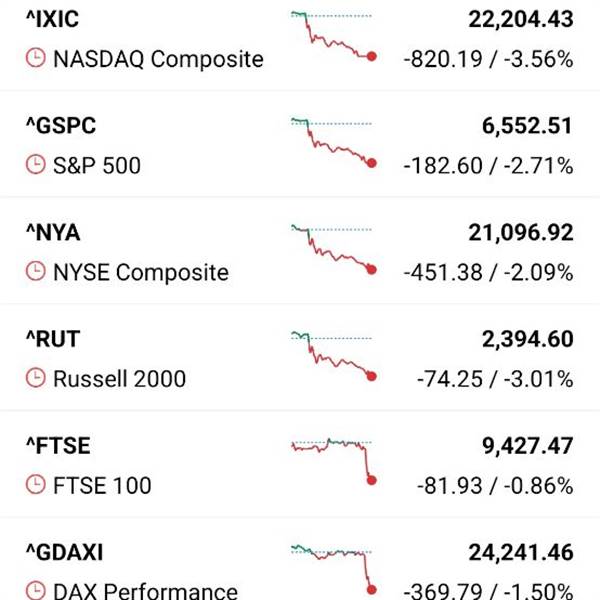Click clock icon beside NYSE Composite
Viewport: 600px width, 600px height.
click(x=36, y=272)
